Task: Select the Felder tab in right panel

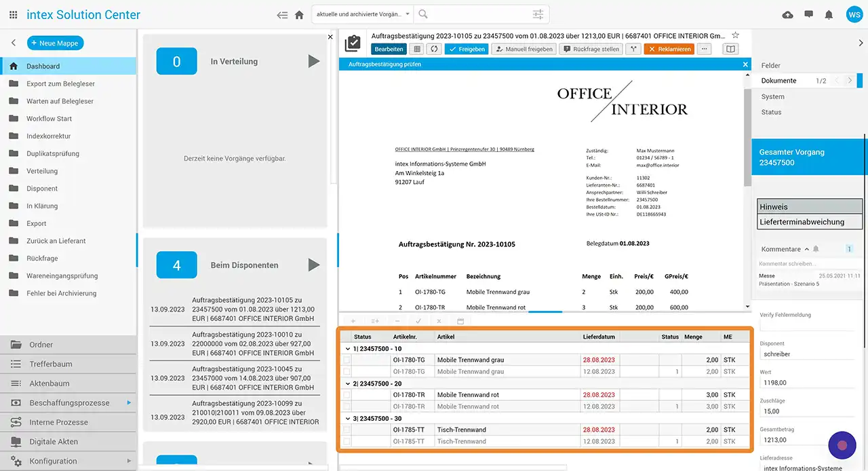Action: pos(771,66)
